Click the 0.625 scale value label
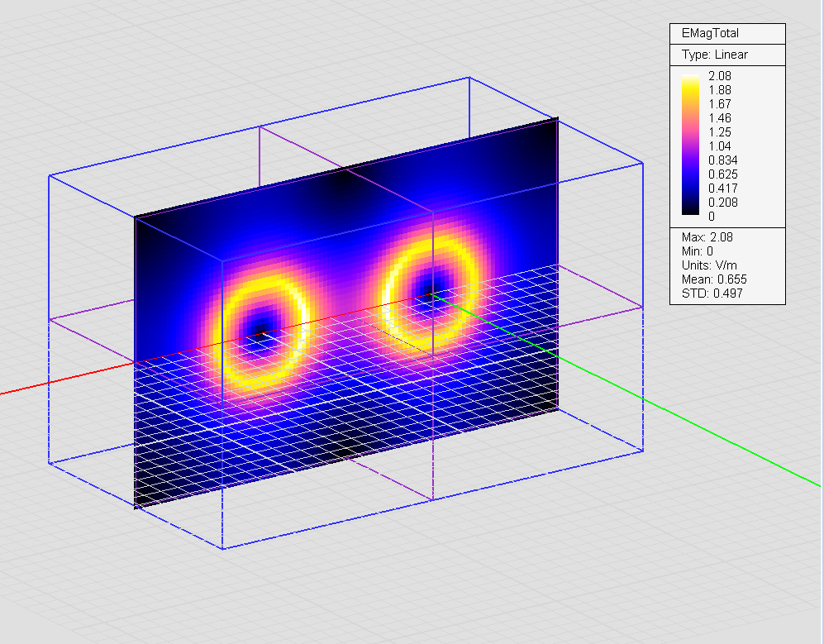This screenshot has height=644, width=824. (722, 174)
